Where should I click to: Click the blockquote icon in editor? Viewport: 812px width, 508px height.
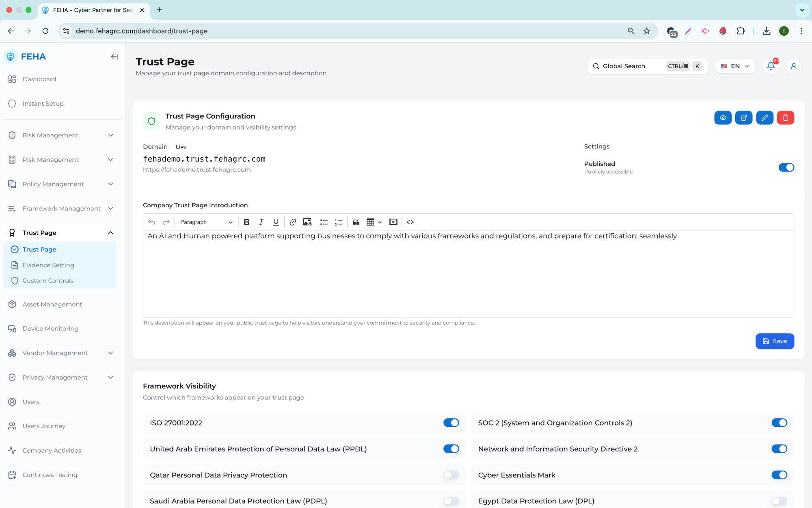(x=356, y=222)
